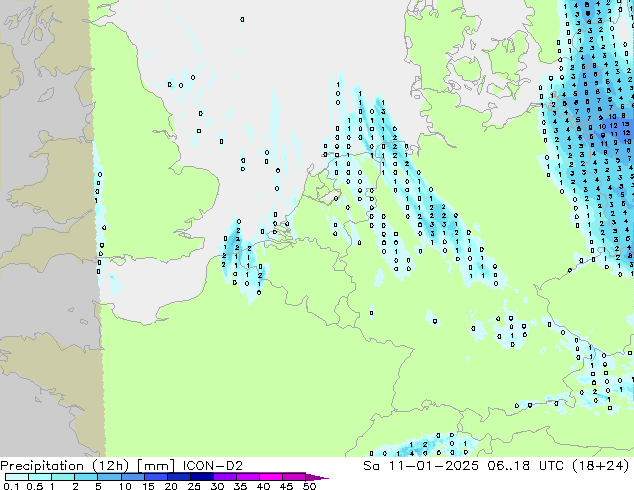Select the 5–10 mm legend color box
634x490 pixels.
(x=109, y=477)
